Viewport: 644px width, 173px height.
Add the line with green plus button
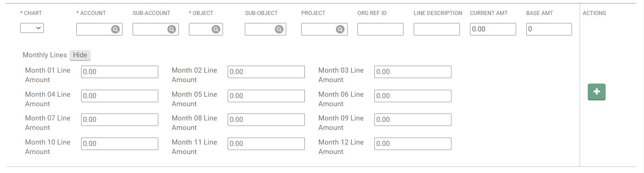pyautogui.click(x=596, y=92)
